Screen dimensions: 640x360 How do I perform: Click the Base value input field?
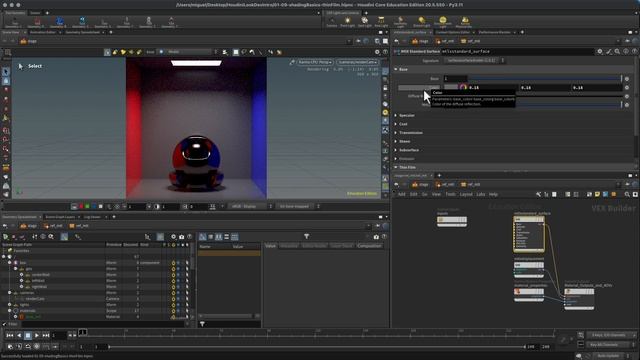455,78
